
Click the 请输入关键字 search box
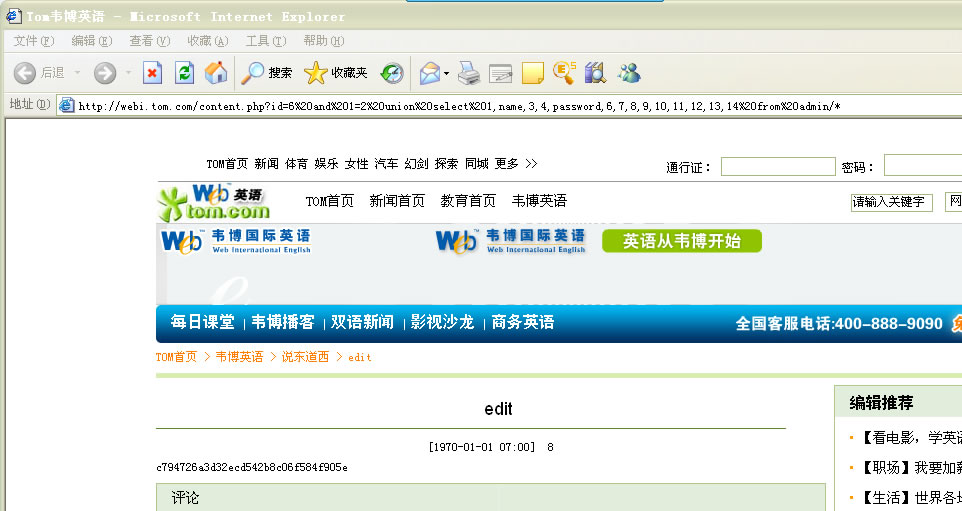(x=891, y=202)
